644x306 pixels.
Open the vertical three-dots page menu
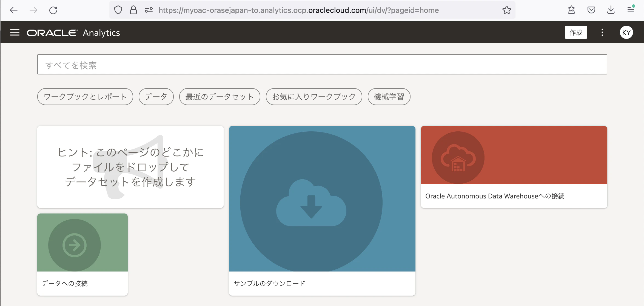coord(602,33)
